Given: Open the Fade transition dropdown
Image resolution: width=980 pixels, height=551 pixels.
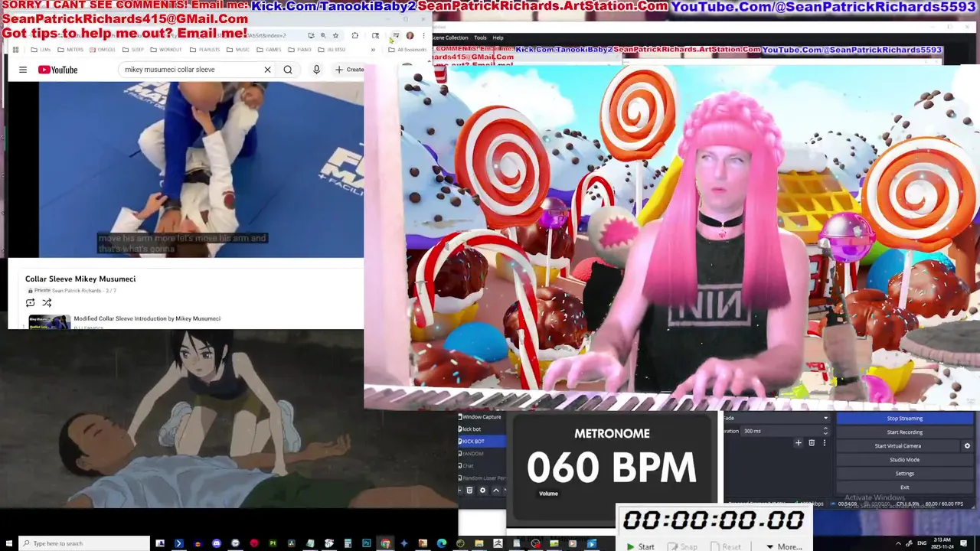Looking at the screenshot, I should tap(776, 418).
